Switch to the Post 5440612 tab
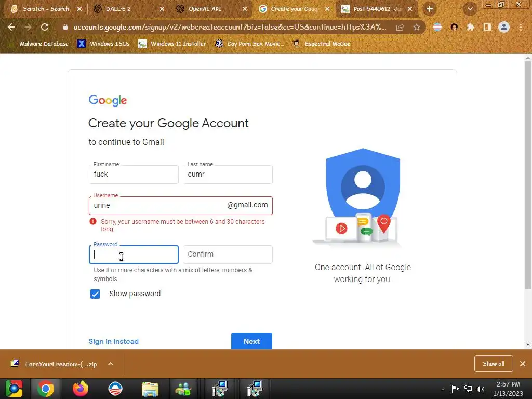532x399 pixels. click(377, 9)
